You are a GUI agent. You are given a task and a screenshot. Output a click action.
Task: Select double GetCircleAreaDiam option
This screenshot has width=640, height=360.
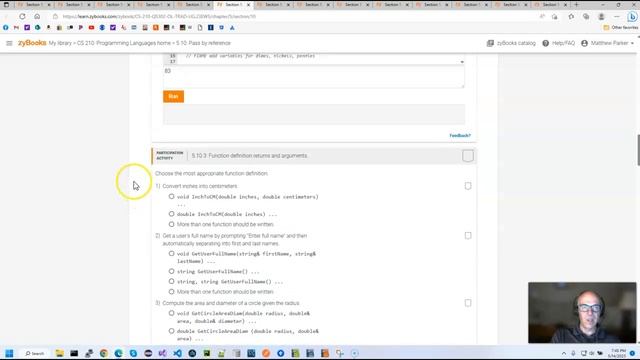click(171, 331)
